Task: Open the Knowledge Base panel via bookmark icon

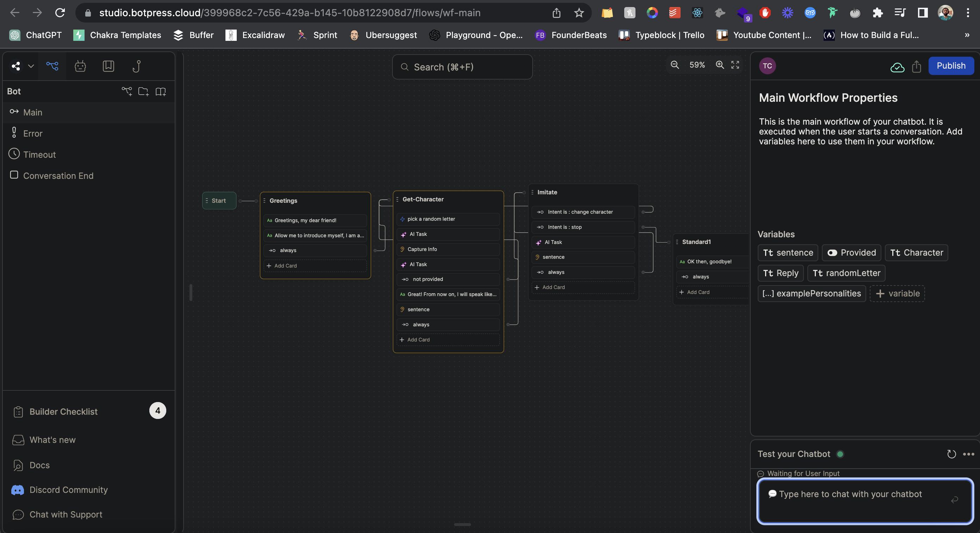Action: (x=108, y=66)
